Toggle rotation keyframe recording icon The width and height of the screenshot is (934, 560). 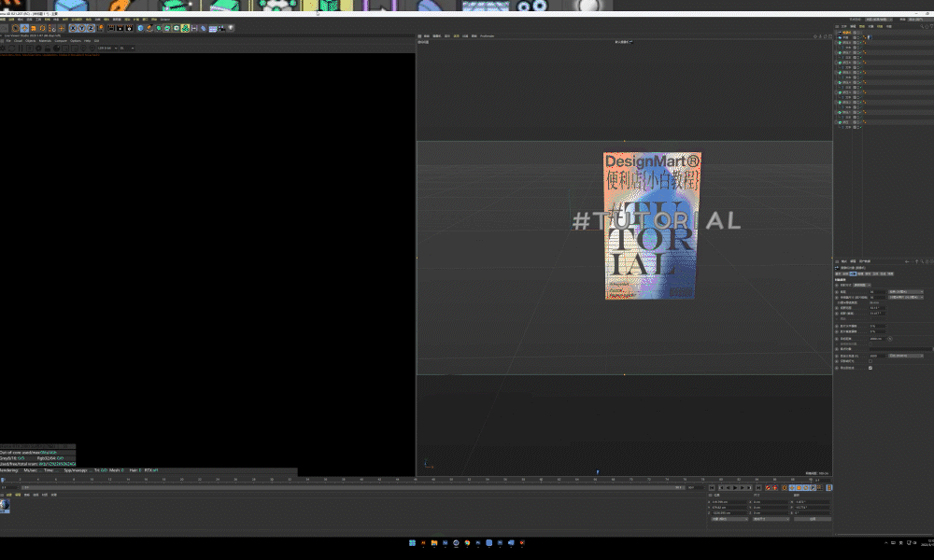tap(805, 488)
